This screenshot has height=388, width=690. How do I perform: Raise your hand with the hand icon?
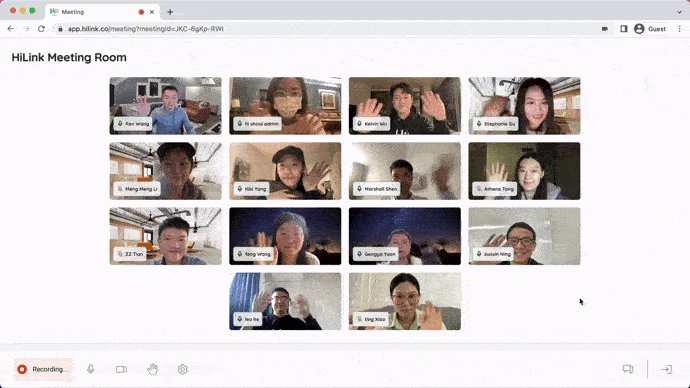coord(152,369)
